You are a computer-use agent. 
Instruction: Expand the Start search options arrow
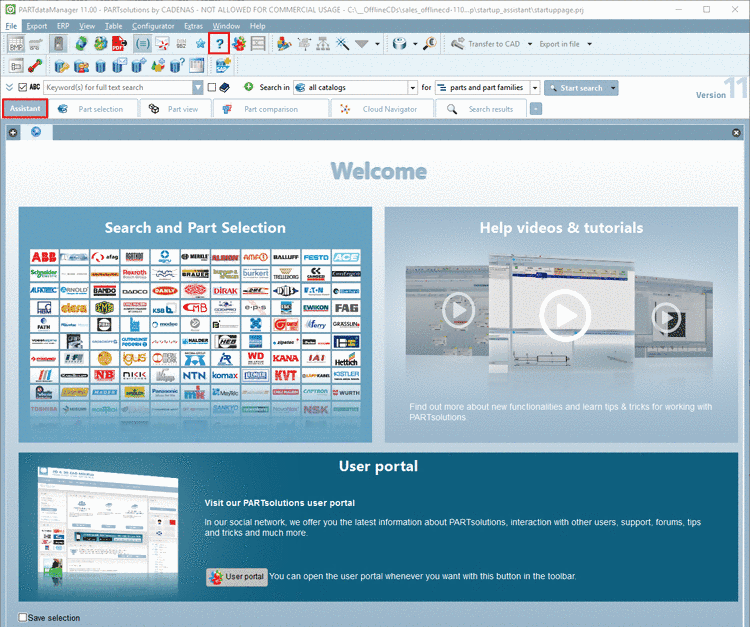coord(613,88)
